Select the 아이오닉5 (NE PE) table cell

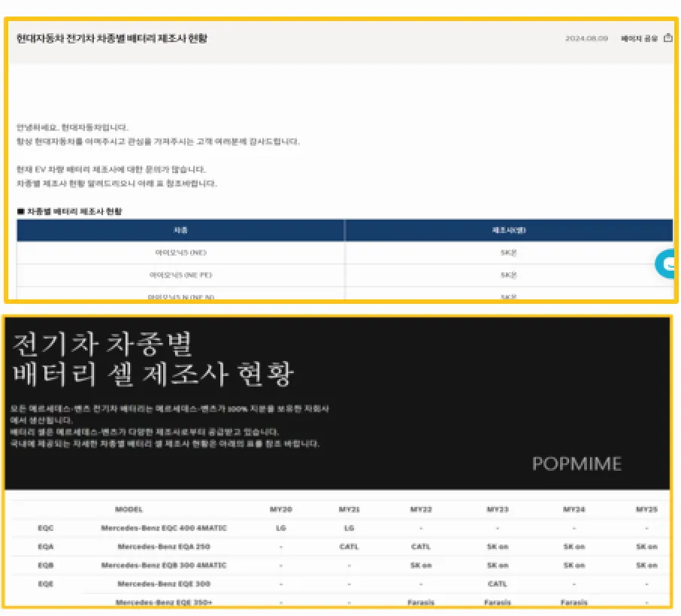(180, 275)
